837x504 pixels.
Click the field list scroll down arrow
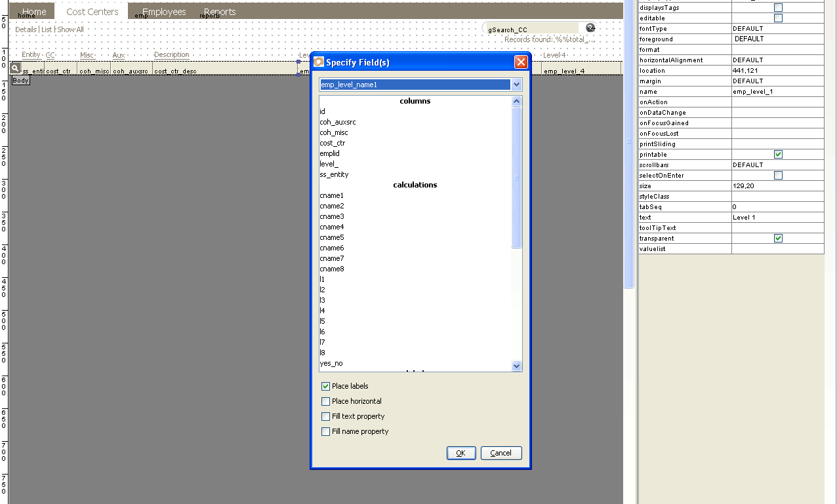[516, 366]
